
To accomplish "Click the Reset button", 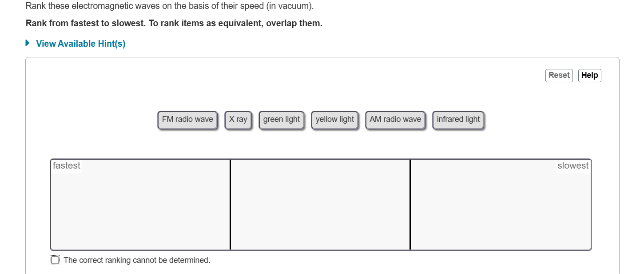I will [x=559, y=75].
